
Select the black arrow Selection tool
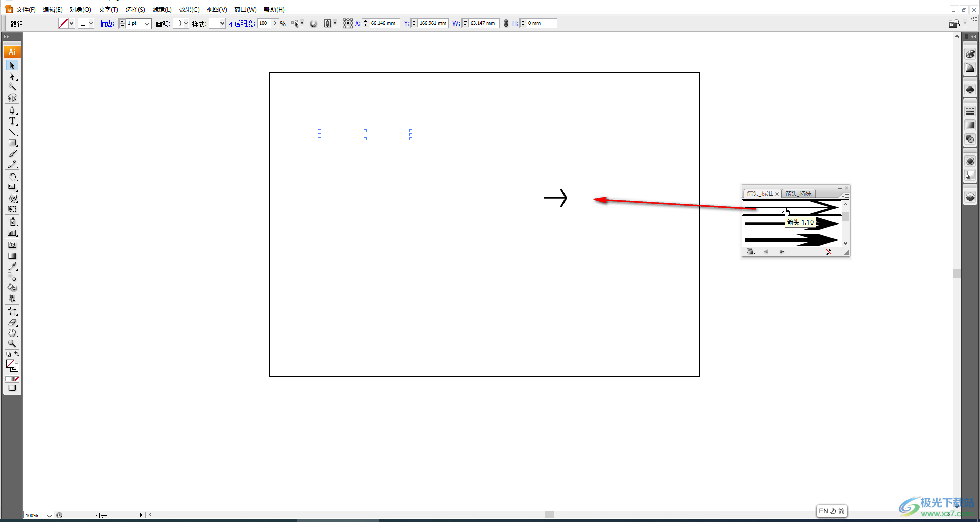[12, 66]
